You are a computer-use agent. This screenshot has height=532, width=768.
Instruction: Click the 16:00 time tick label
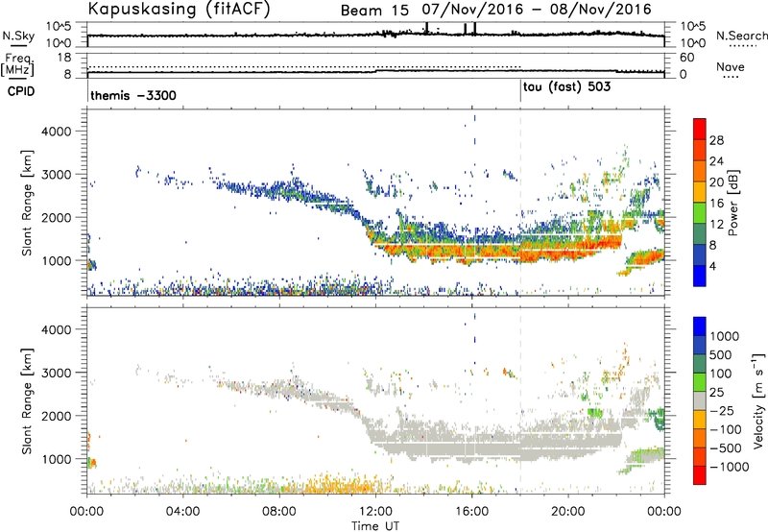click(471, 512)
